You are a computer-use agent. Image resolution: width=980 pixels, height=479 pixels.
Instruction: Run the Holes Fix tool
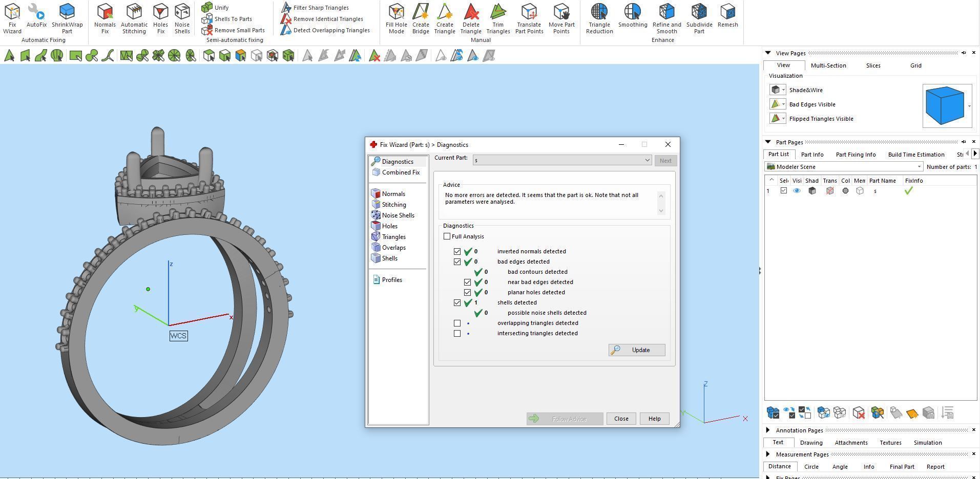(160, 18)
